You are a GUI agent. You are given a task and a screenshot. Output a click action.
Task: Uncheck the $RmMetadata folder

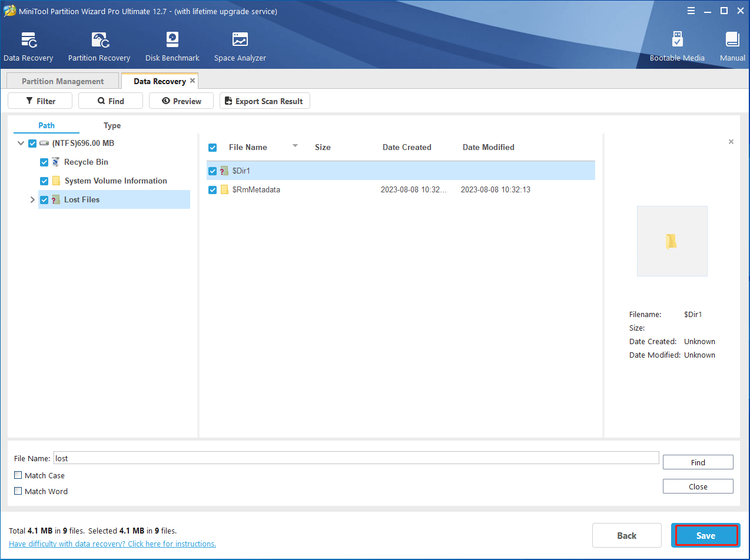tap(213, 189)
